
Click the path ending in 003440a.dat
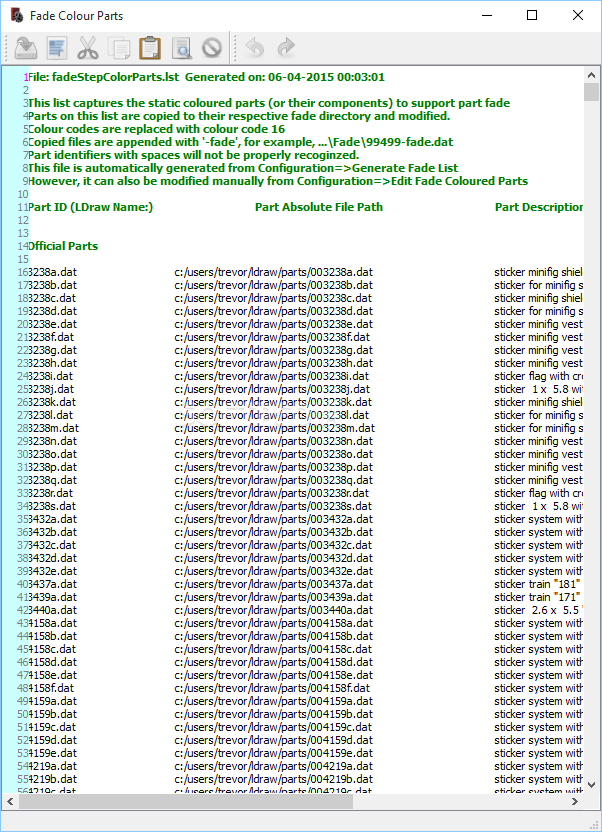[x=274, y=610]
